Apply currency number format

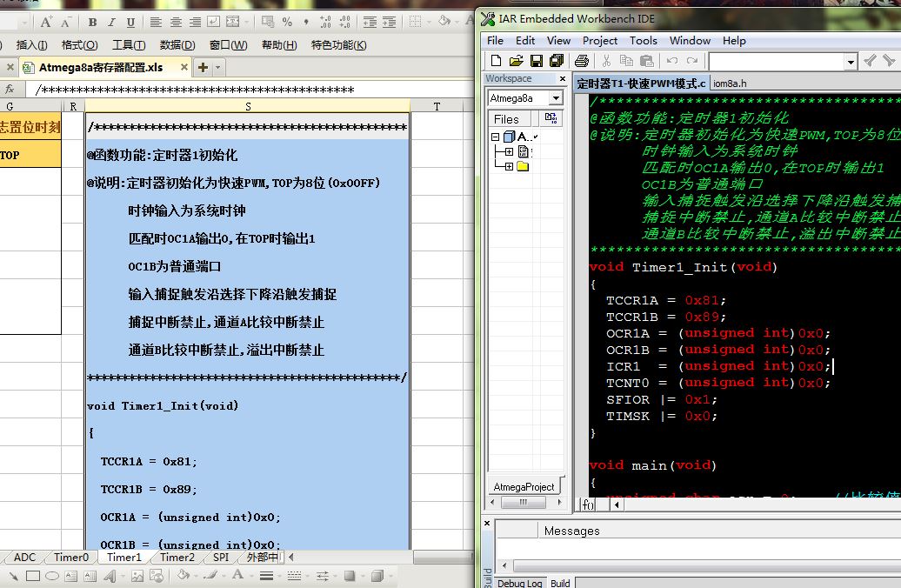pos(268,23)
